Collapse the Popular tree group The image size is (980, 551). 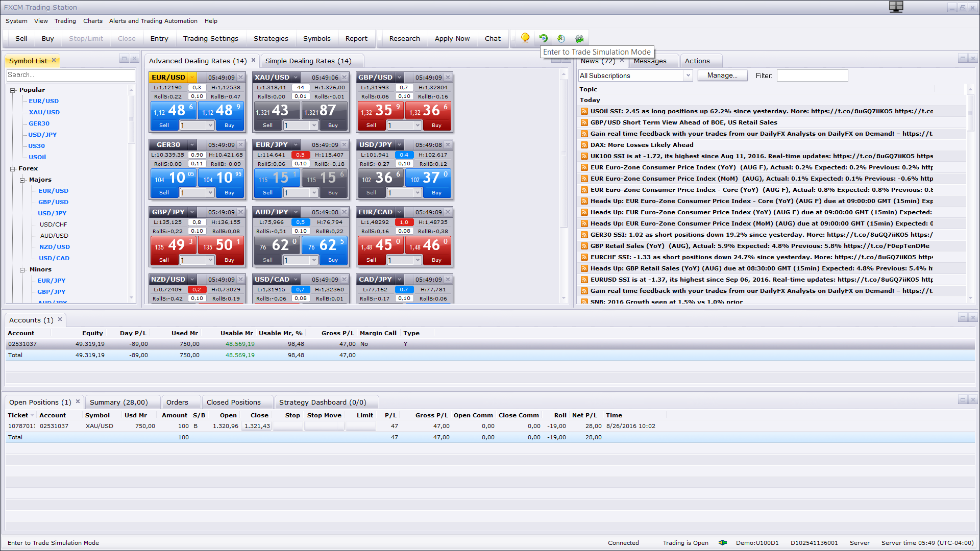[12, 90]
